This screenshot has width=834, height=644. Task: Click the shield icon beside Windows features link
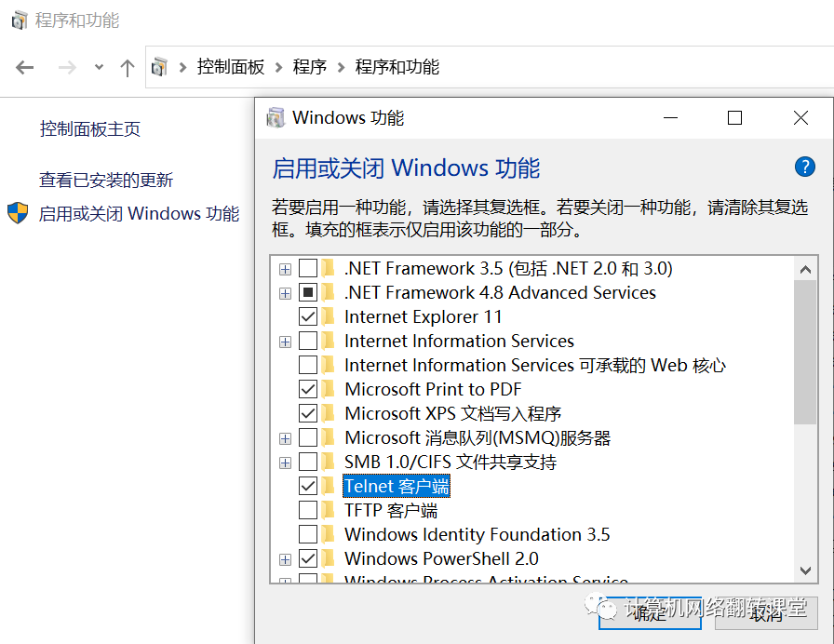pos(18,213)
